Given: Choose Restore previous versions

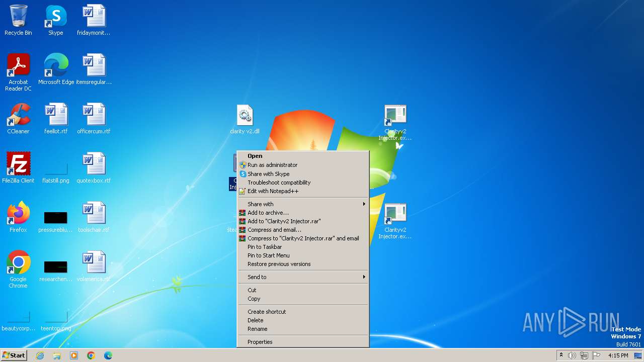Looking at the screenshot, I should 303,264.
